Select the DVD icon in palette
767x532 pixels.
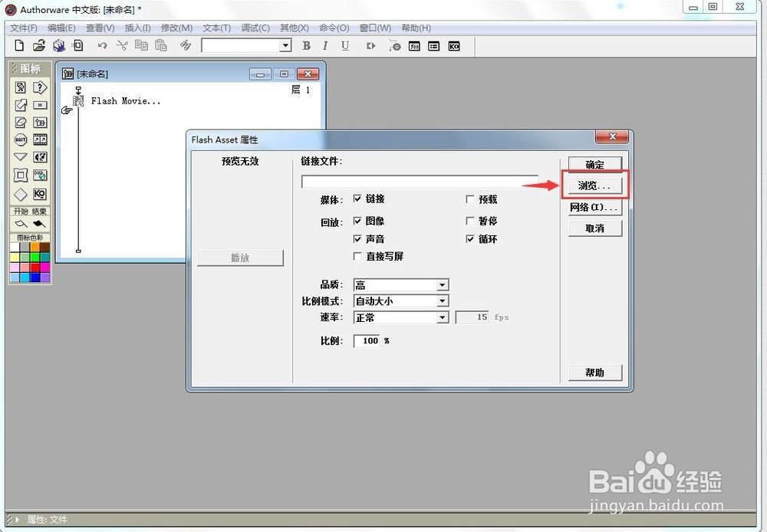click(x=40, y=175)
